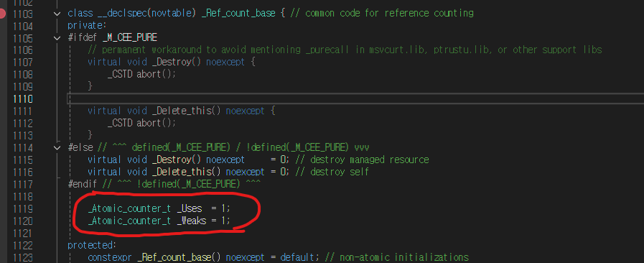644x263 pixels.
Task: Click the empty current line 1110
Action: (x=355, y=99)
